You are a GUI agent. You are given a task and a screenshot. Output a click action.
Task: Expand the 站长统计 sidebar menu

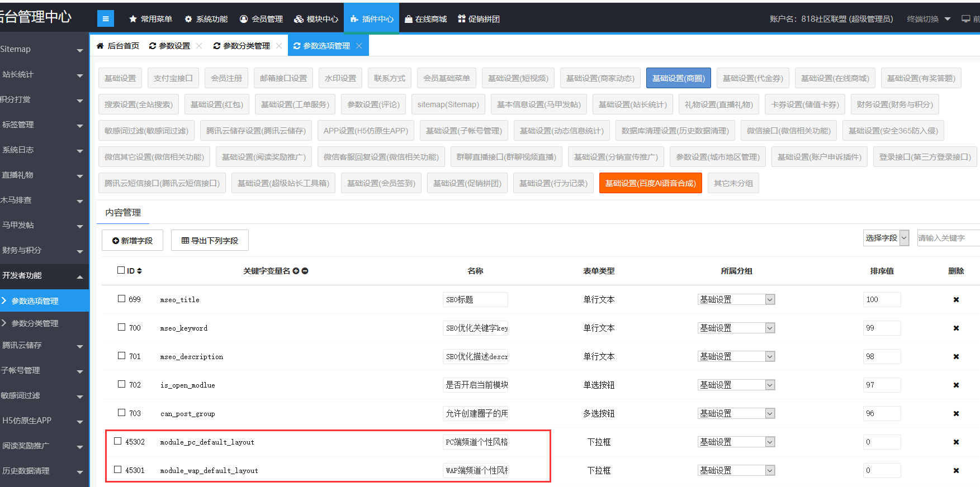point(42,74)
